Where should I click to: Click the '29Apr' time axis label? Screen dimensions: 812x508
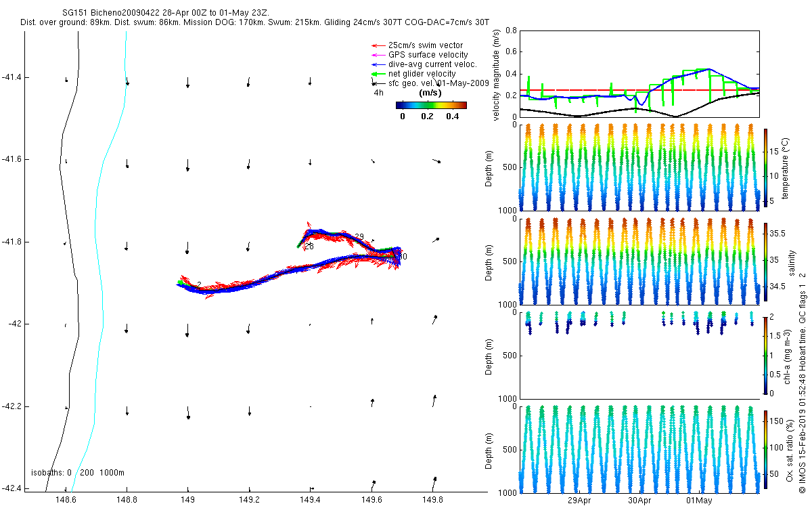click(x=580, y=501)
